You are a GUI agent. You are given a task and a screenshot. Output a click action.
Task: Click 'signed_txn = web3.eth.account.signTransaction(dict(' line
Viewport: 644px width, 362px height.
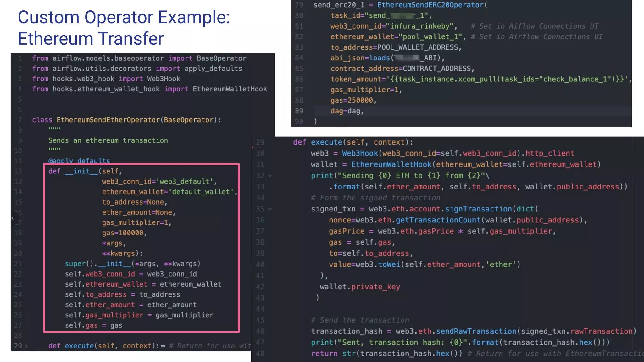425,209
